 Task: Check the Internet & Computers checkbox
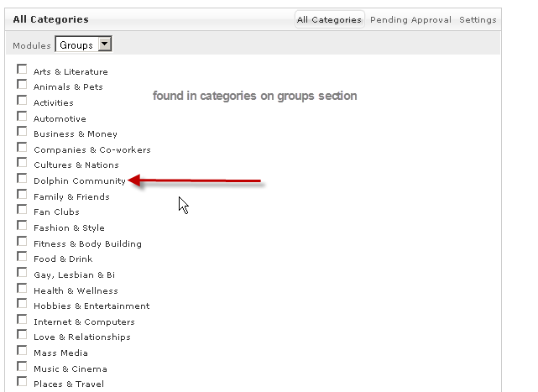[x=22, y=321]
